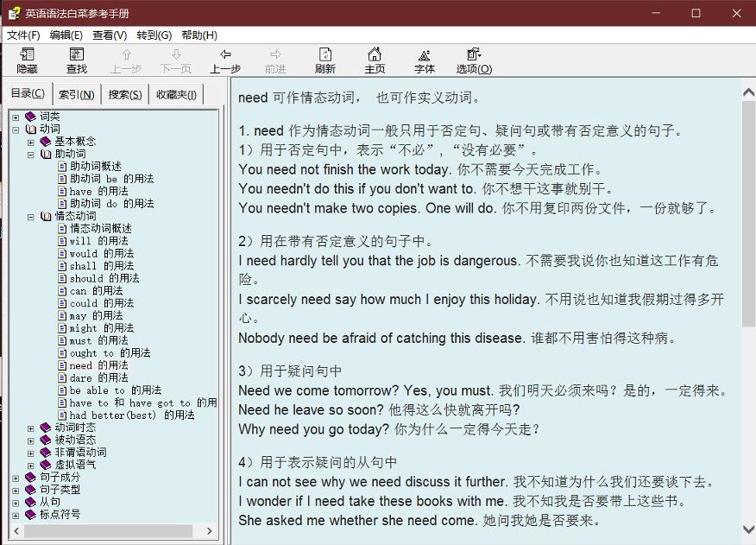Expand the 虚拟语气 tree node
The width and height of the screenshot is (756, 545).
31,465
